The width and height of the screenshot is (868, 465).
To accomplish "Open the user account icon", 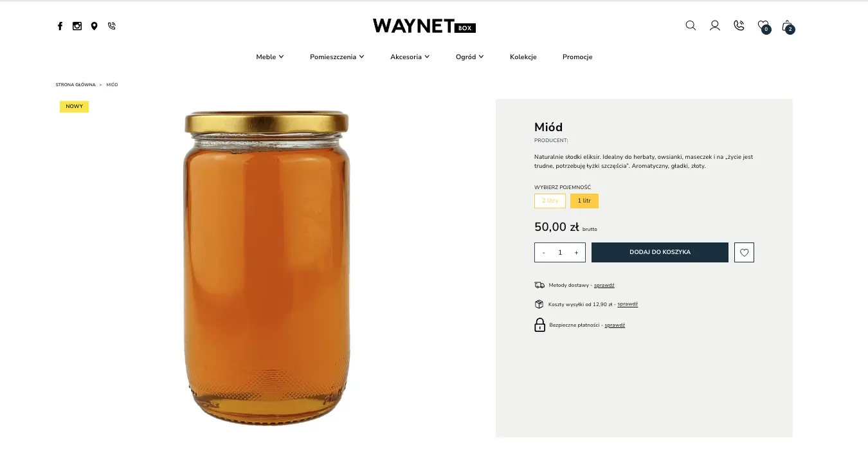I will (715, 26).
